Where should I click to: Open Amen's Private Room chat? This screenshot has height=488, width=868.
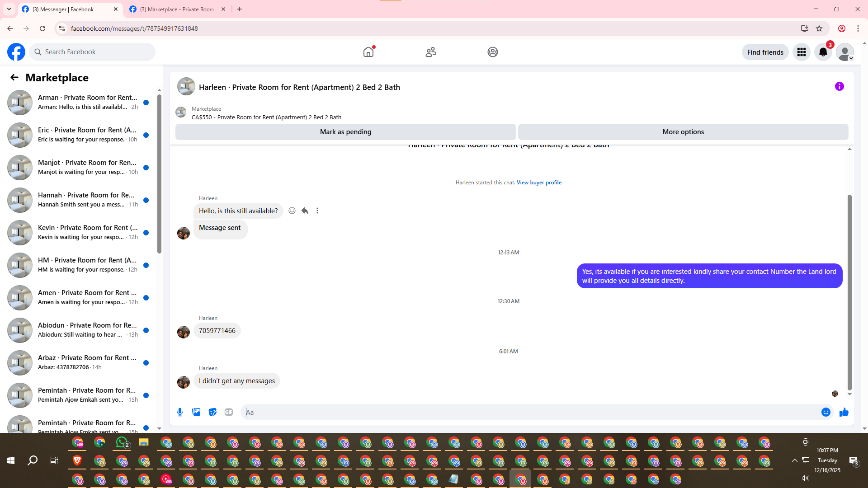pyautogui.click(x=79, y=297)
